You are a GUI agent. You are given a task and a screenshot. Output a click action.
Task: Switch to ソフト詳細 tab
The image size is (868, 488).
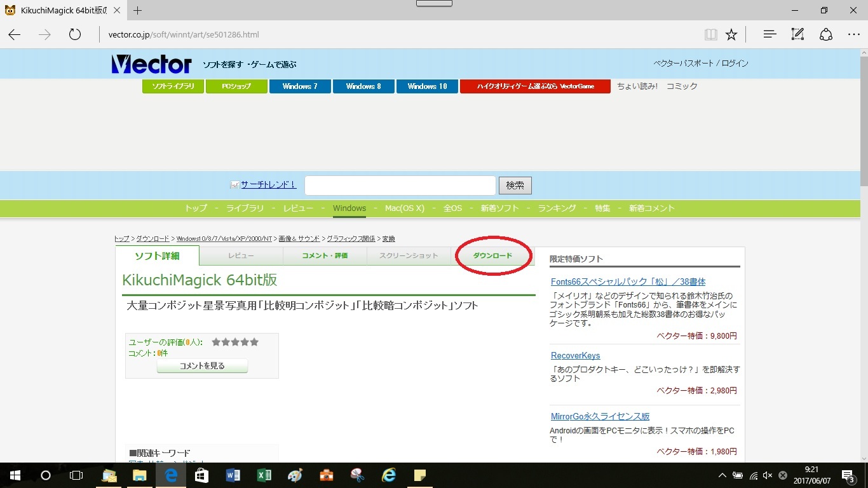click(157, 255)
